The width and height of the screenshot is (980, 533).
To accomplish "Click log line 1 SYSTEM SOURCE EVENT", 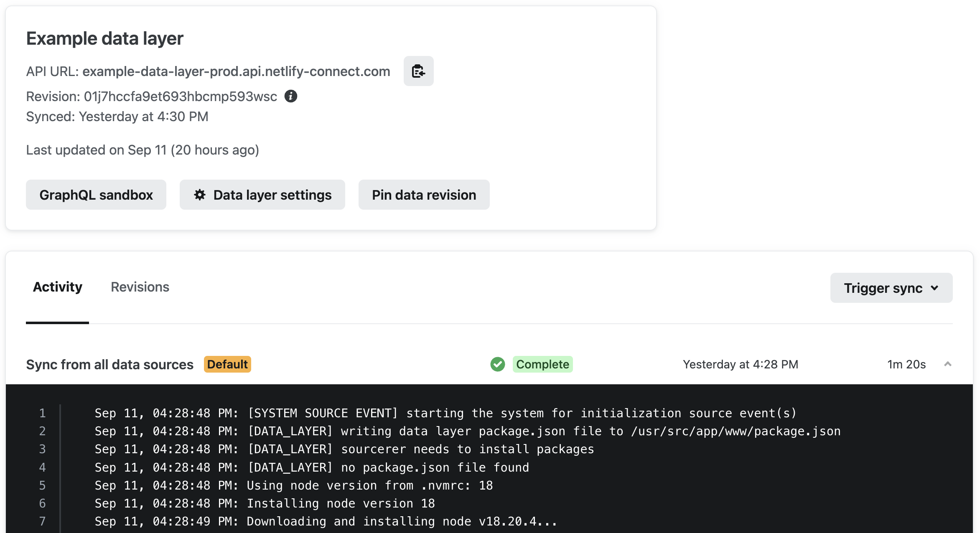I will click(x=445, y=413).
